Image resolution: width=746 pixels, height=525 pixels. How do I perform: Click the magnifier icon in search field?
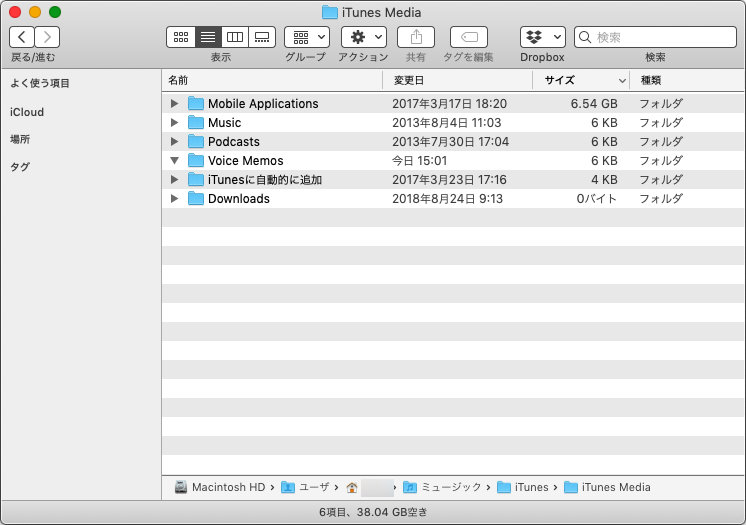[585, 37]
